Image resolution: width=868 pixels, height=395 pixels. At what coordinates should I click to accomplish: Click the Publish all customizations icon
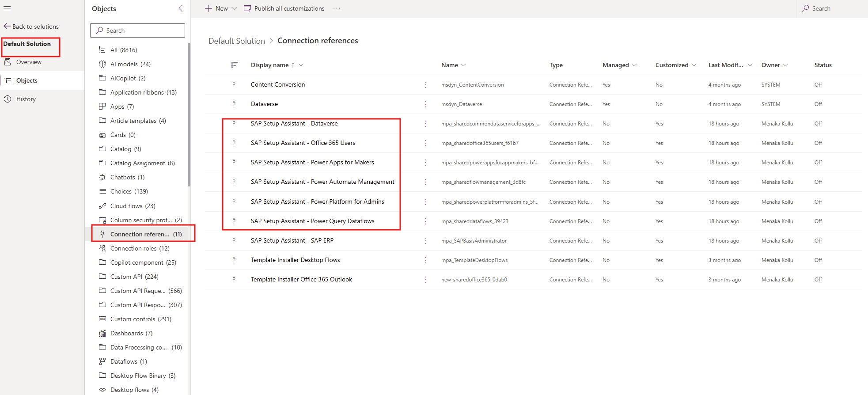point(247,8)
